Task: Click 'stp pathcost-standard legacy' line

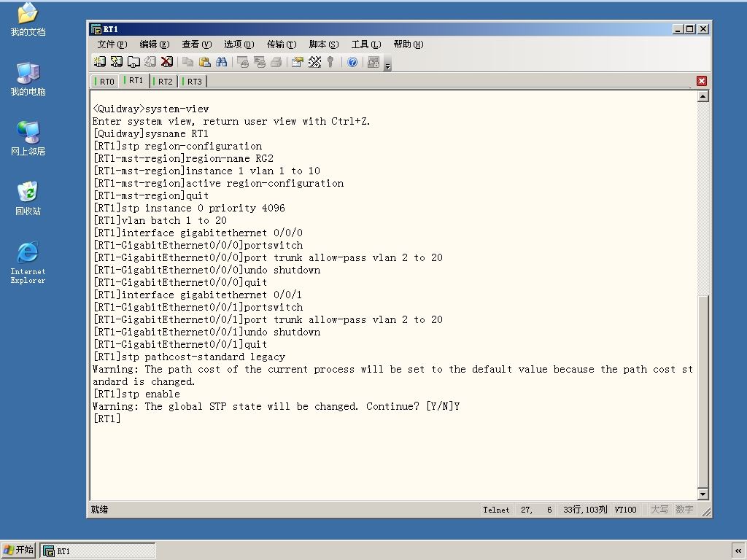Action: [x=189, y=357]
